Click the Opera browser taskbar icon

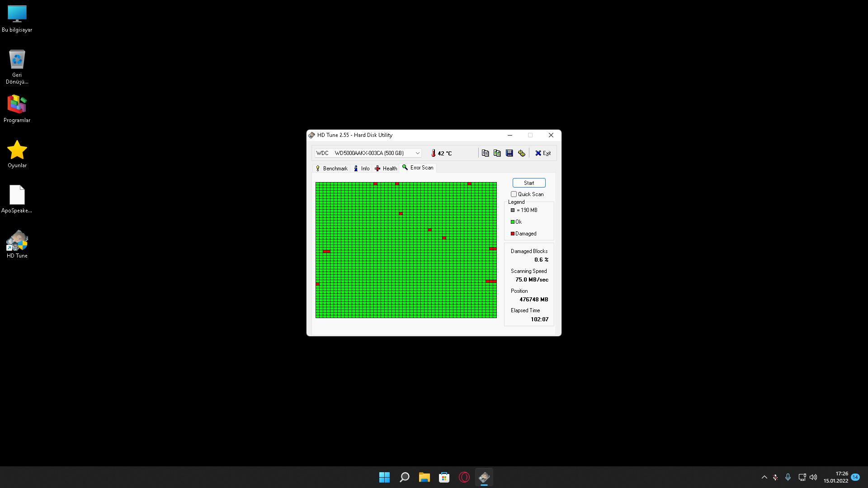point(464,477)
